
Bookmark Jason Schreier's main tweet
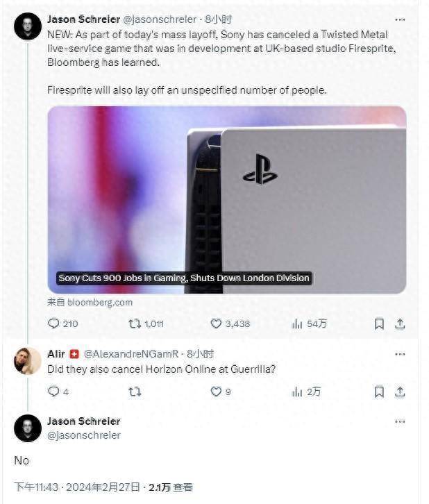coord(379,324)
